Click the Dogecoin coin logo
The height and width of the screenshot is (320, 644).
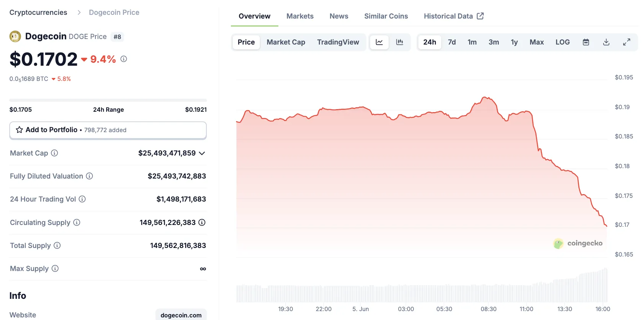[x=15, y=36]
